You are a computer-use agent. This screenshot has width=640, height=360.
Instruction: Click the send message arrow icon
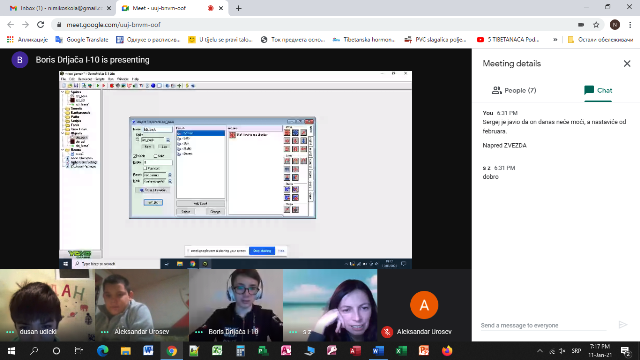click(x=622, y=325)
